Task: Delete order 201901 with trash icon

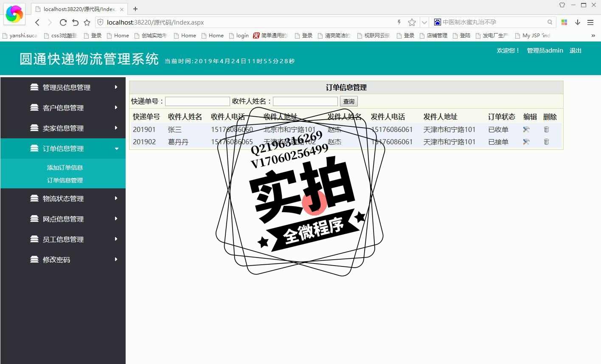Action: (x=546, y=129)
